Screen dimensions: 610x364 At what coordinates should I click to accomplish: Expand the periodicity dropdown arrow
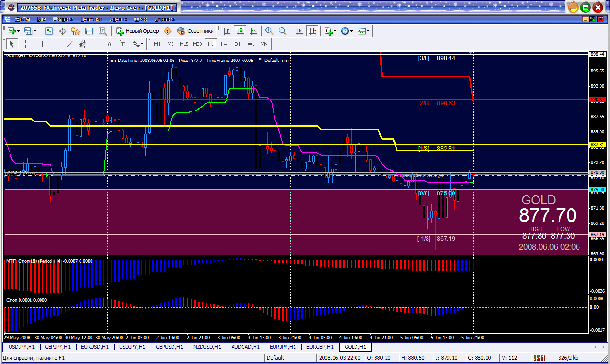pos(352,31)
